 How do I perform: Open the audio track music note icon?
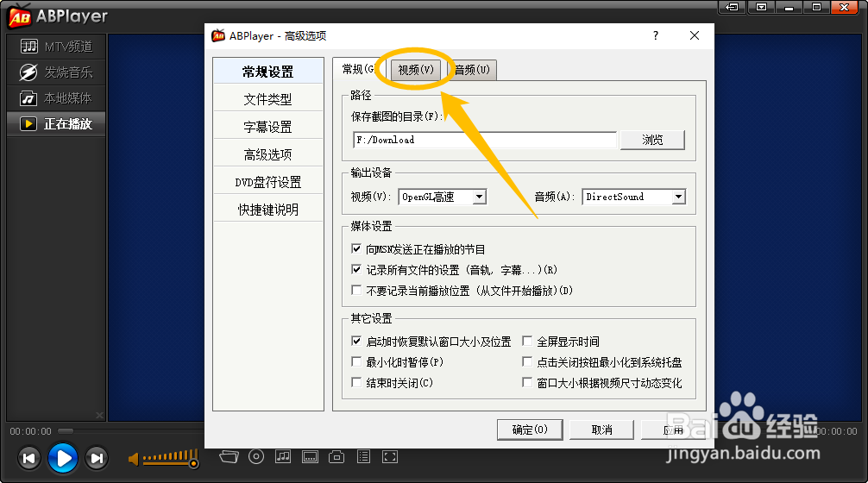[283, 456]
